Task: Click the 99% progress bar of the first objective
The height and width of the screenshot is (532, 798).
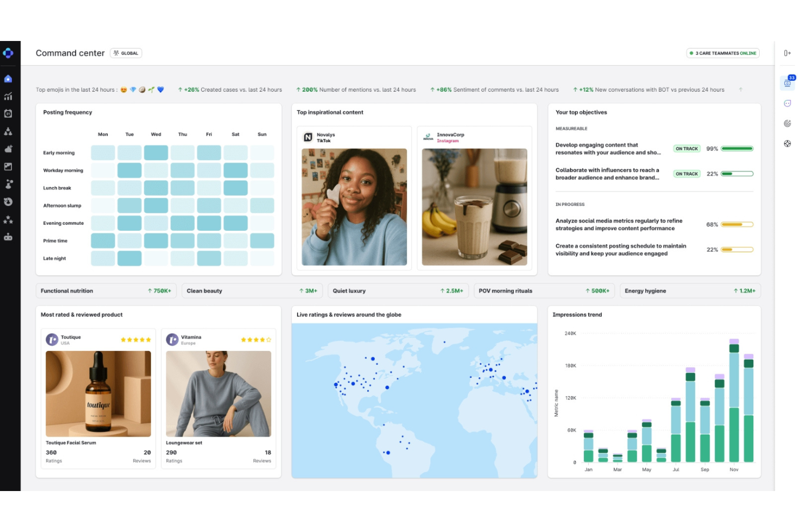Action: coord(737,148)
